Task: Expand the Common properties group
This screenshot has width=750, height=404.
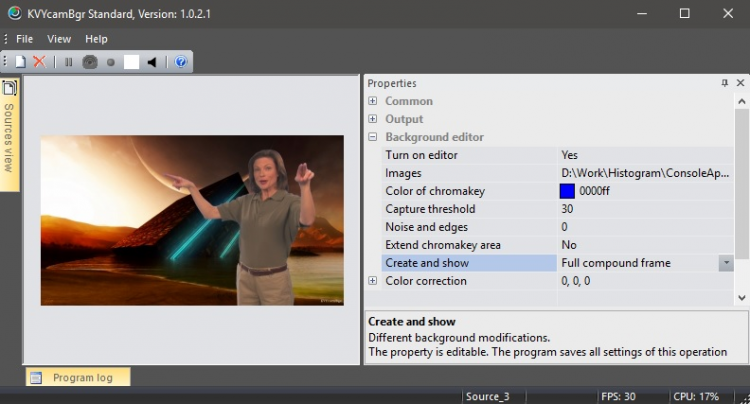Action: 373,101
